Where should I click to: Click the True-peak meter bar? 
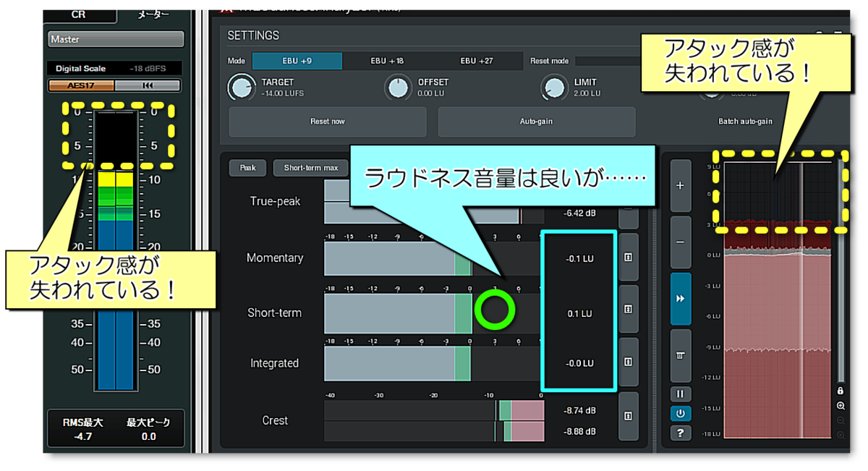[433, 202]
